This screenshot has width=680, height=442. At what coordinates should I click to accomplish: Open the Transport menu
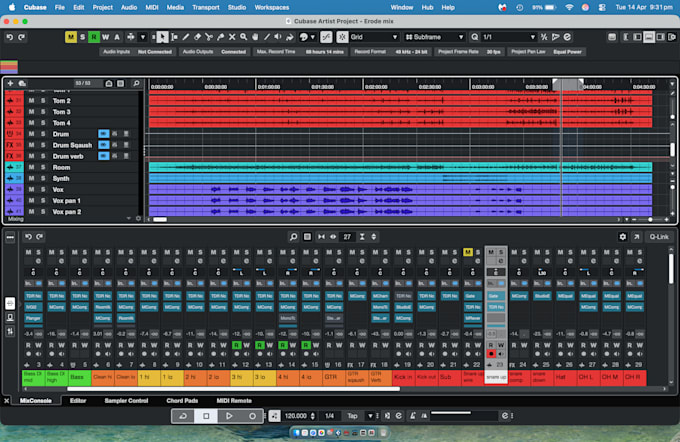[206, 7]
